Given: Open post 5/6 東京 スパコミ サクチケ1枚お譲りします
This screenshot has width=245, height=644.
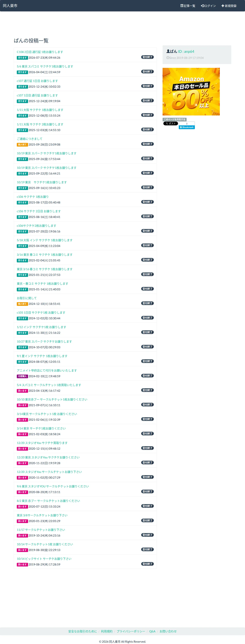Looking at the screenshot, I should (45, 66).
